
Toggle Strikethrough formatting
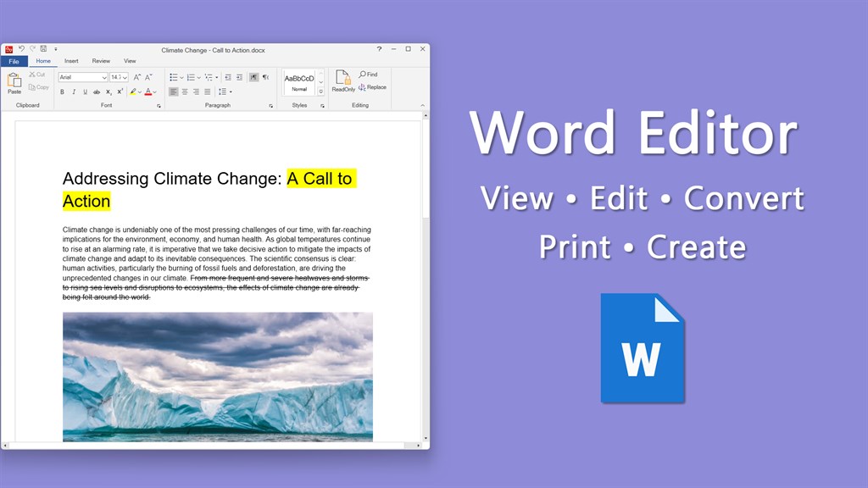97,91
